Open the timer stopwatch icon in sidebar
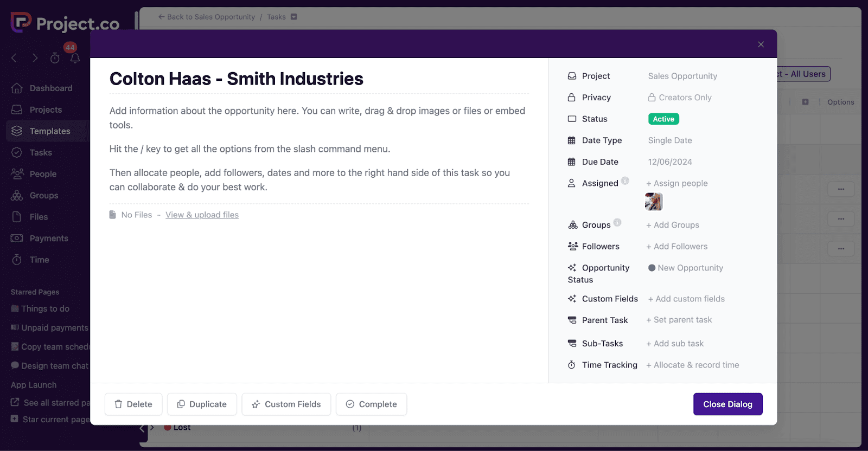868x451 pixels. (x=55, y=58)
